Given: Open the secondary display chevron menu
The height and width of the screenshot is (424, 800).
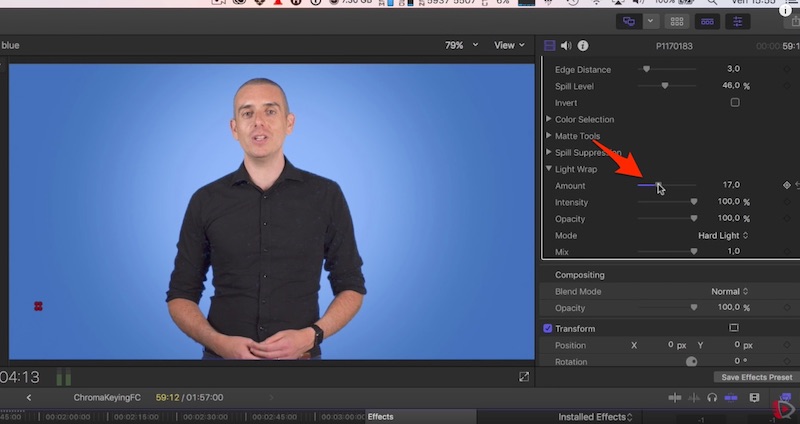Looking at the screenshot, I should click(650, 21).
